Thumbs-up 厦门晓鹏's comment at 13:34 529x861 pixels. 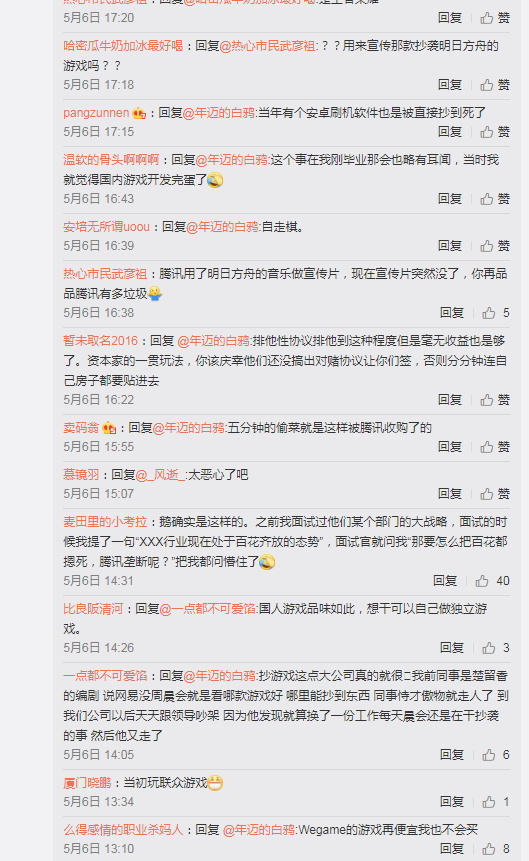[496, 802]
